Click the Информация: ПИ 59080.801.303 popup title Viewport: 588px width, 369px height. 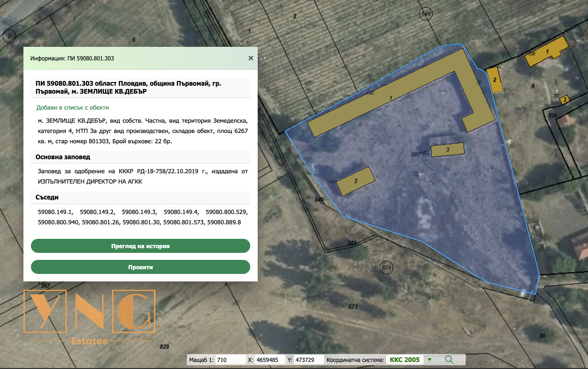[72, 59]
